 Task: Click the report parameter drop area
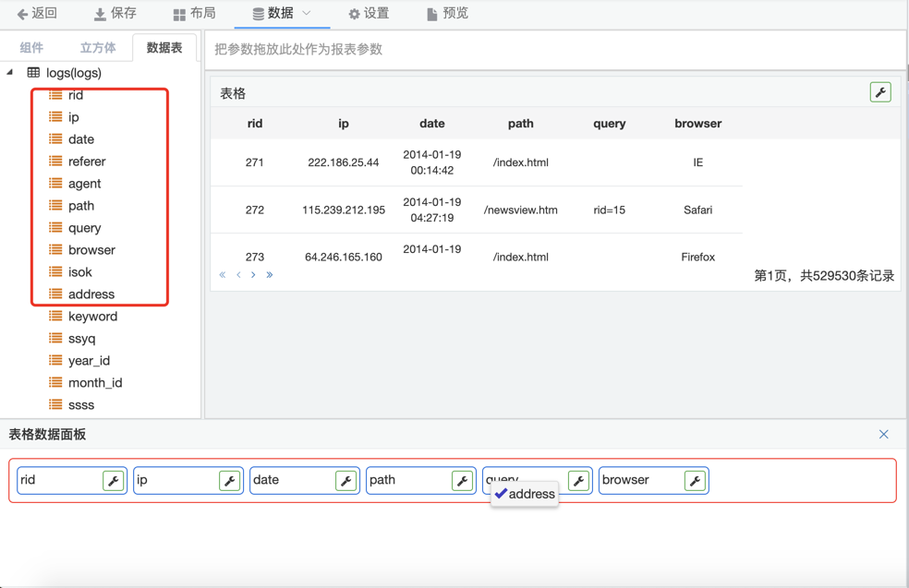[x=554, y=50]
